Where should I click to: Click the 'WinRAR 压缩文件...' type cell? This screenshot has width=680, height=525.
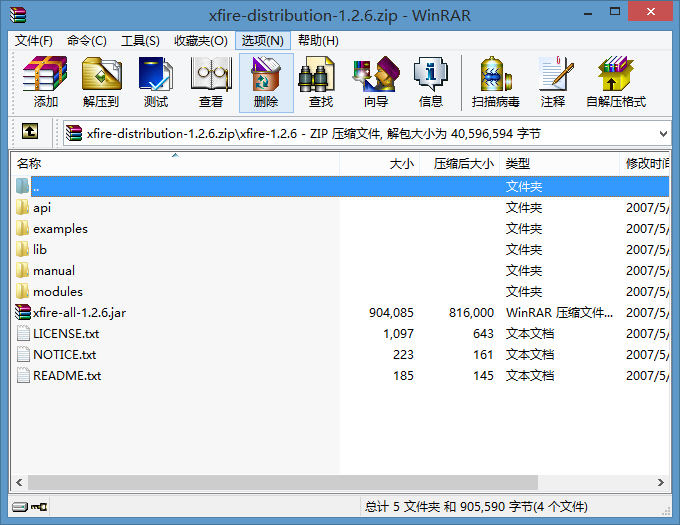(x=559, y=313)
